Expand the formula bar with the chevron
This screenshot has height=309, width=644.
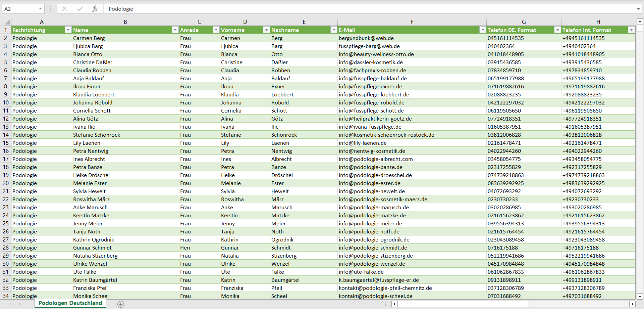[638, 9]
